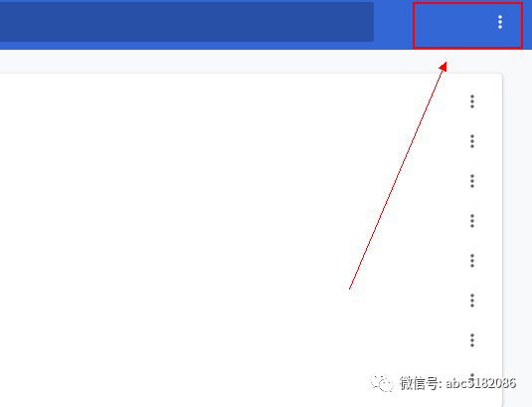Select the first row of the white list card
This screenshot has height=407, width=532.
(251, 102)
